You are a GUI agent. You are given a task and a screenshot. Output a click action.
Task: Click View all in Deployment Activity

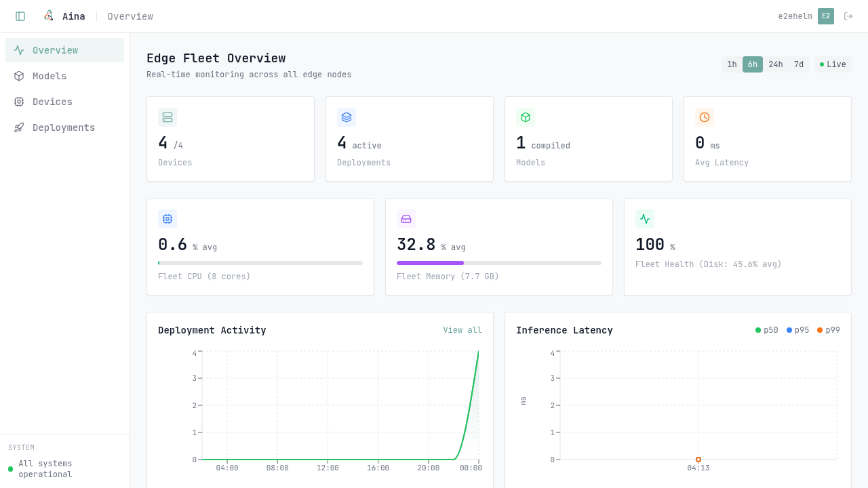[462, 330]
